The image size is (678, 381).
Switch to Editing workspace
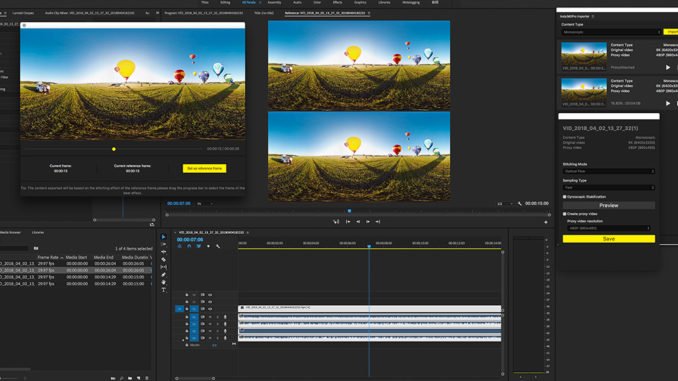pos(225,2)
